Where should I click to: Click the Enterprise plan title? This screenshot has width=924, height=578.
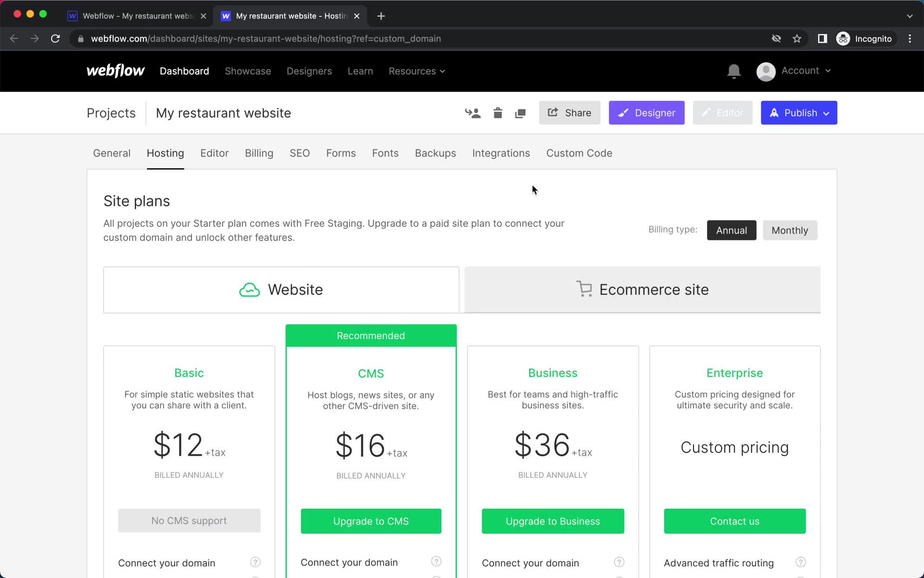coord(734,373)
